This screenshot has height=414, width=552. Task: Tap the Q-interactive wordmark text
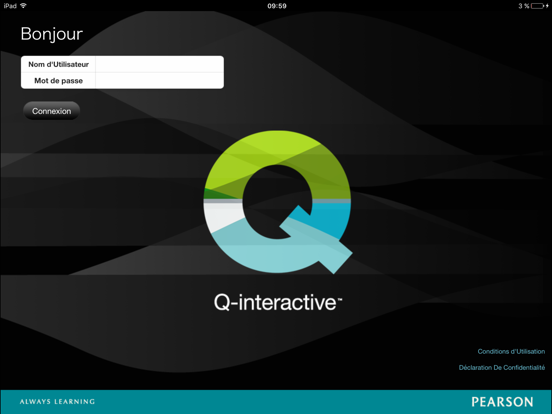278,302
